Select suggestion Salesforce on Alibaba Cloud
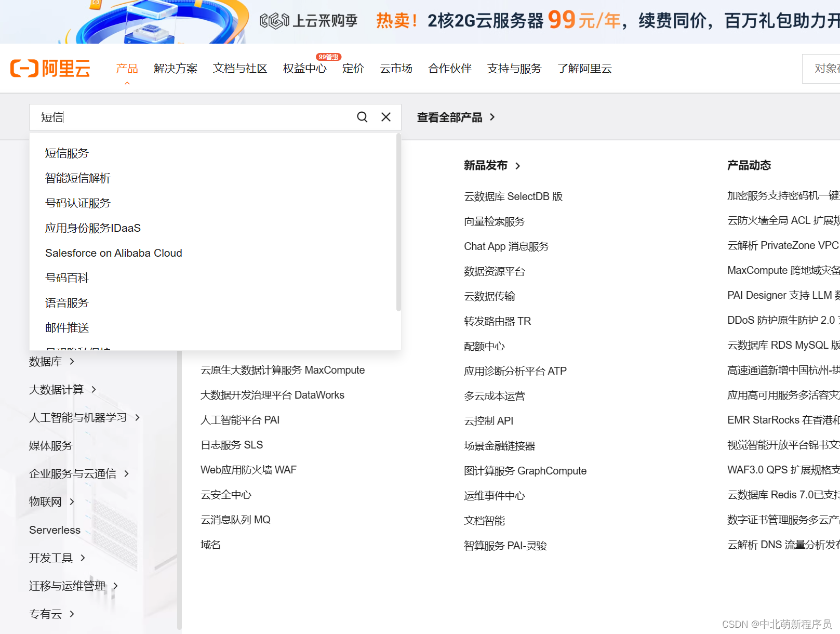This screenshot has width=840, height=634. point(114,253)
